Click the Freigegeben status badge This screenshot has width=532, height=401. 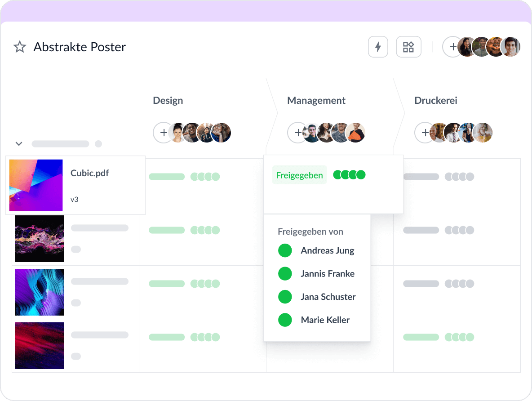[299, 175]
